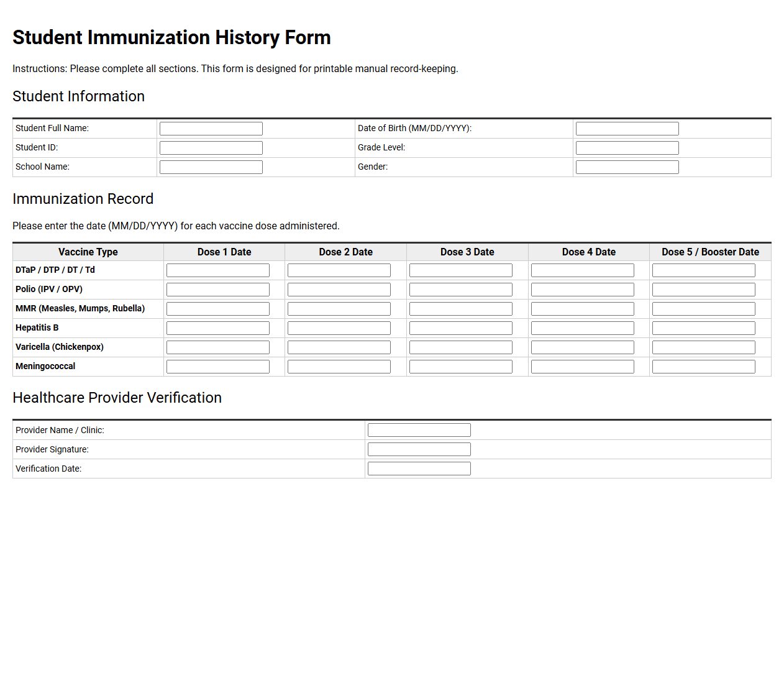Focus Hepatitis B Dose 3 Date field
The height and width of the screenshot is (696, 784).
point(461,328)
